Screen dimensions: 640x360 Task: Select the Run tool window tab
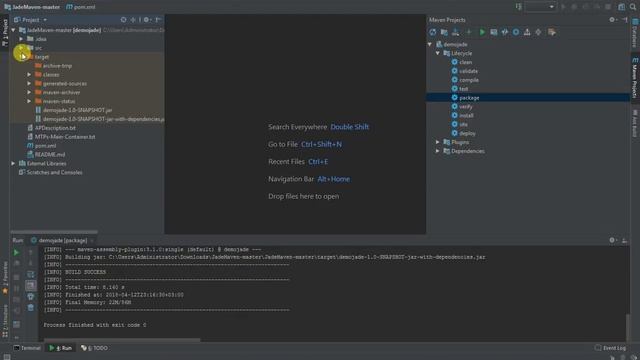coord(60,348)
